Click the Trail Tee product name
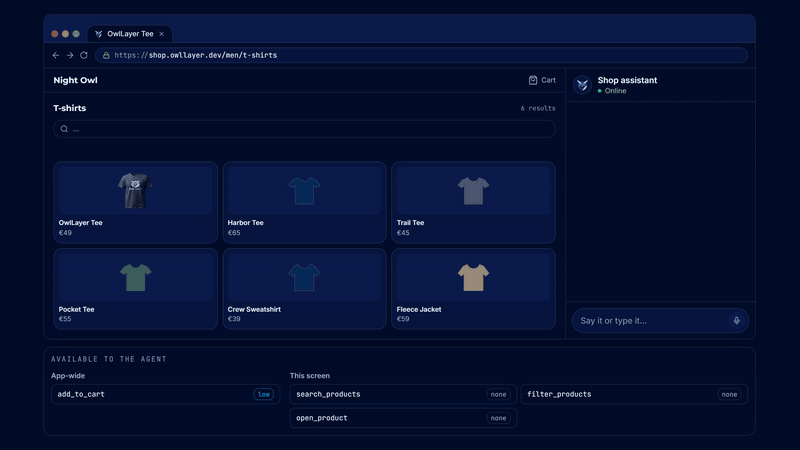Screen dimensions: 800x450 tap(410, 222)
